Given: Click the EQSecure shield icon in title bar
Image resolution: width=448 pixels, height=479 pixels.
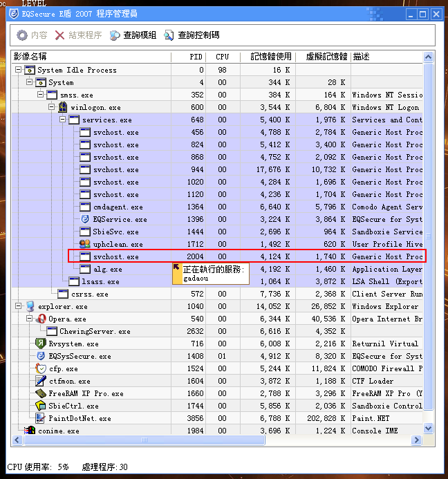Looking at the screenshot, I should pos(14,14).
